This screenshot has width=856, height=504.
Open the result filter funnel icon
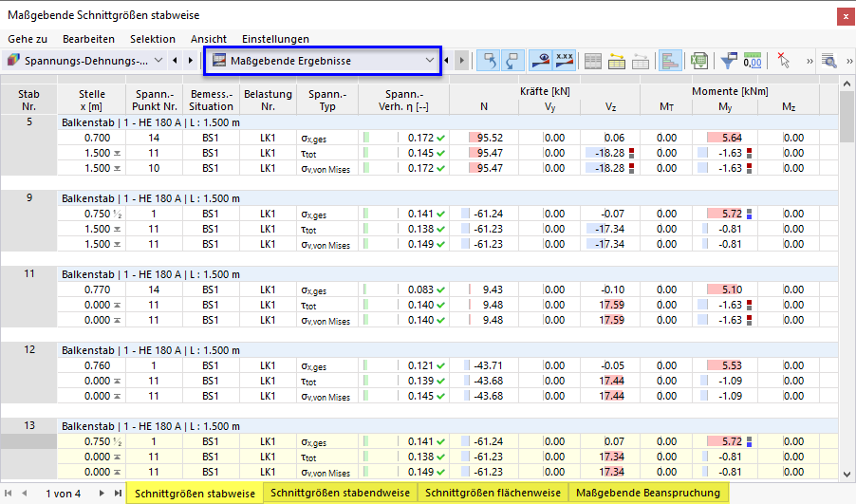click(728, 61)
